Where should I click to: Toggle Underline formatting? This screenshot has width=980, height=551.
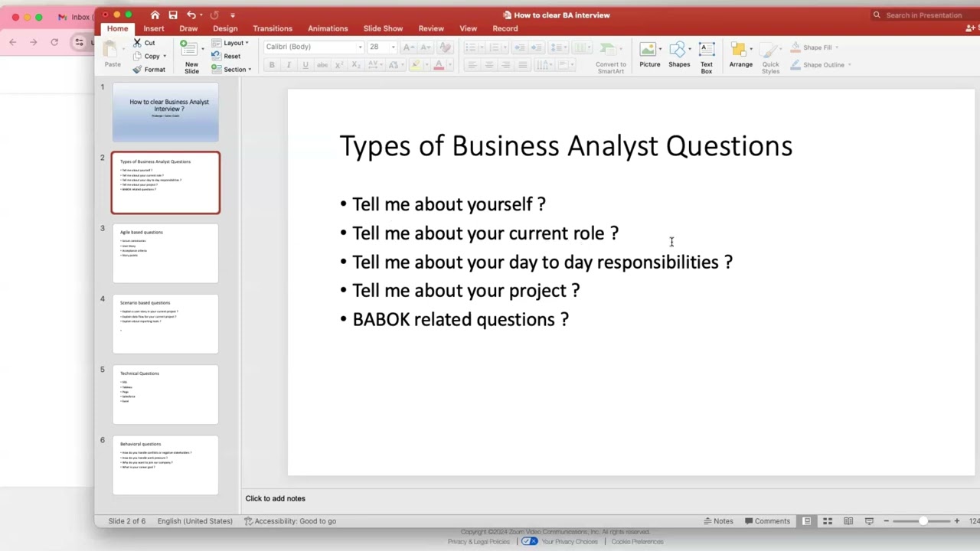[305, 65]
